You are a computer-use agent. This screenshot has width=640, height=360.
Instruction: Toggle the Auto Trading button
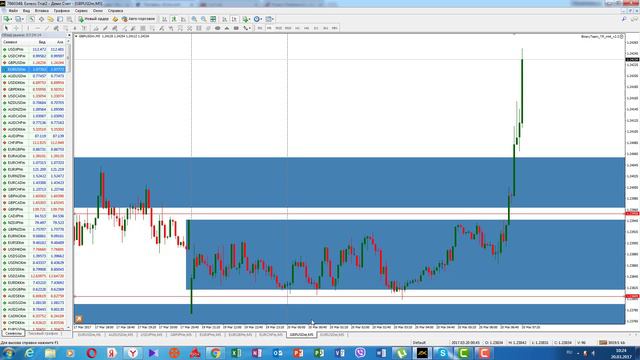click(138, 19)
